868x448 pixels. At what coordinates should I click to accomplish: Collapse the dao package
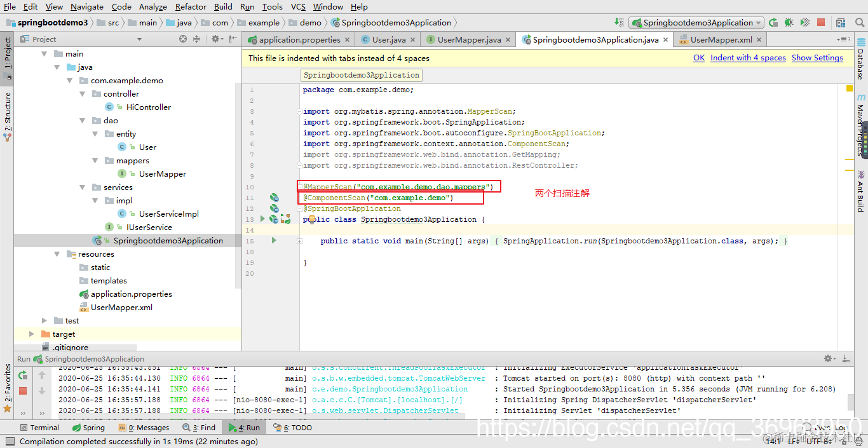pos(83,121)
